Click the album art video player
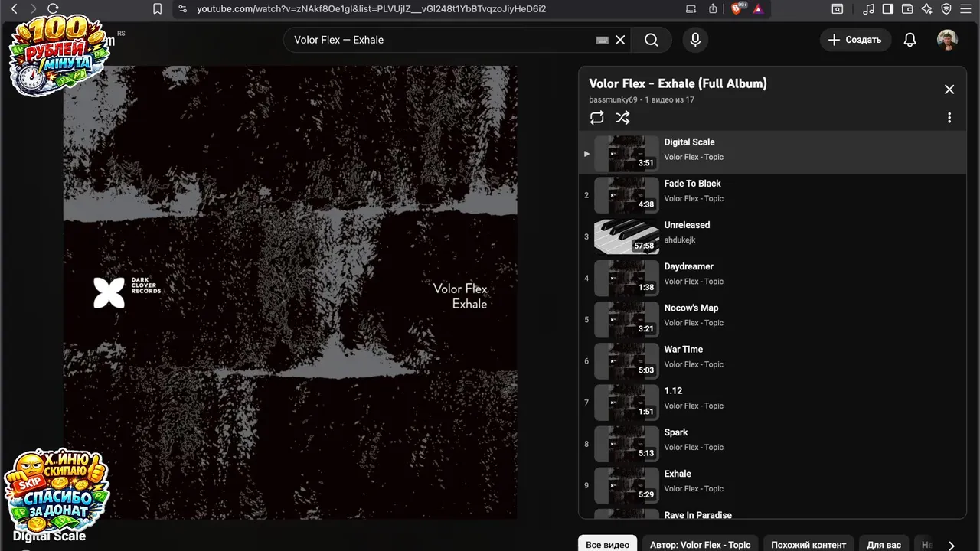 [290, 292]
